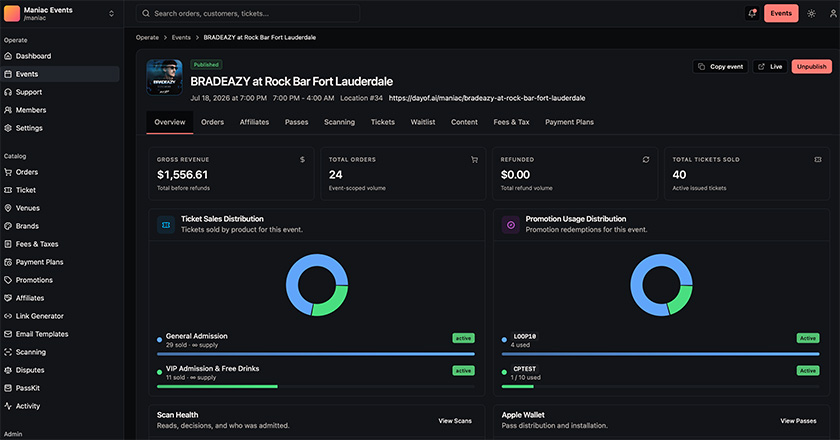The height and width of the screenshot is (440, 840).
Task: Switch to the event Orders tab
Action: tap(212, 122)
